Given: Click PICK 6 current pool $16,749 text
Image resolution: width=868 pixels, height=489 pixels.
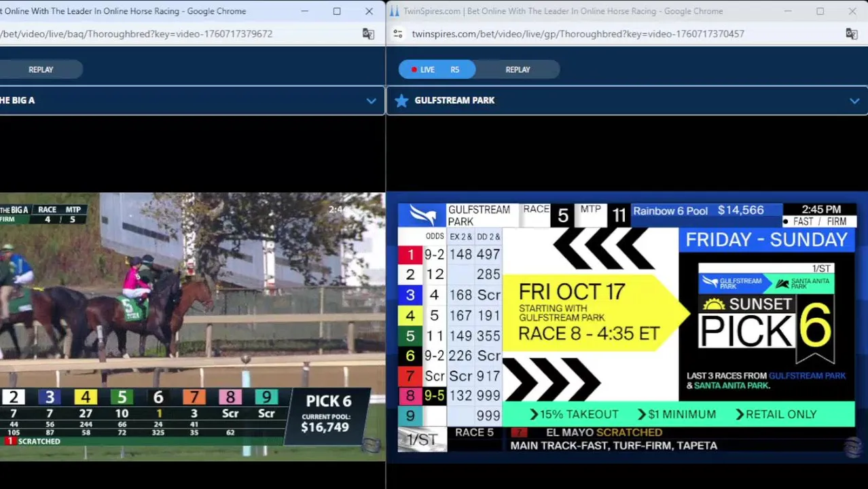Looking at the screenshot, I should pos(327,414).
